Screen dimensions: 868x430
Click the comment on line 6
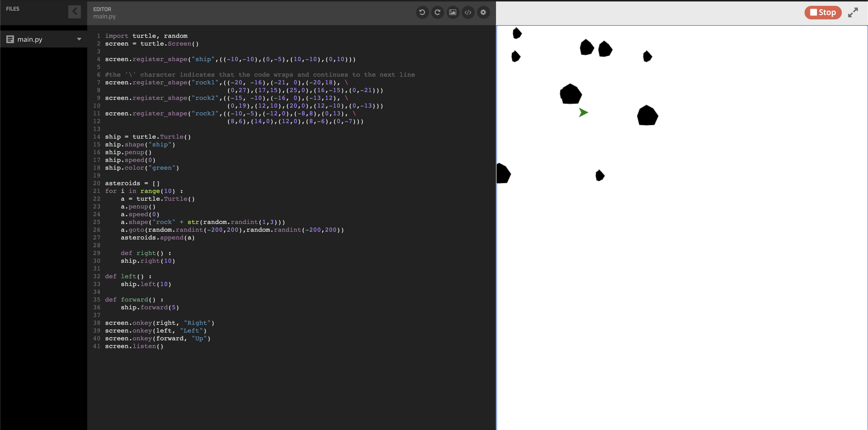pos(260,74)
